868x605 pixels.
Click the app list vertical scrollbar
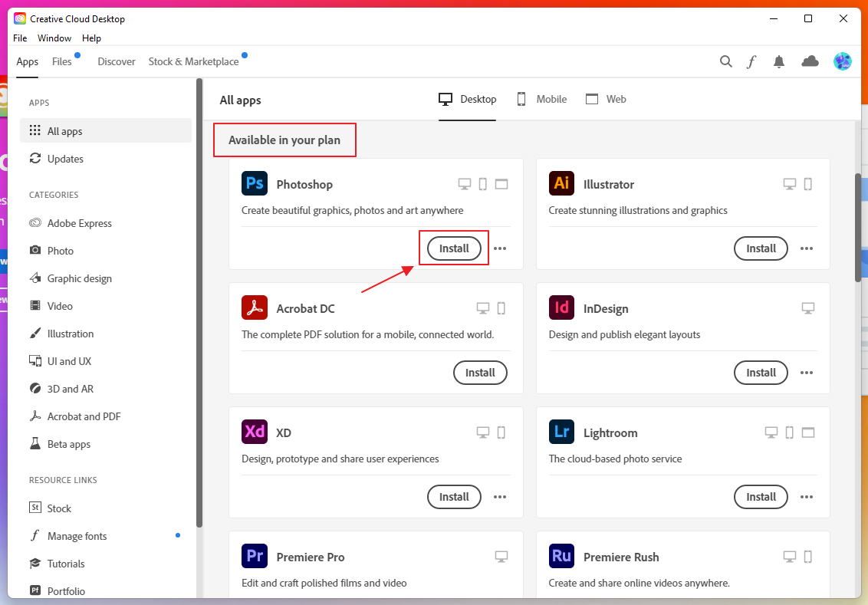point(858,227)
